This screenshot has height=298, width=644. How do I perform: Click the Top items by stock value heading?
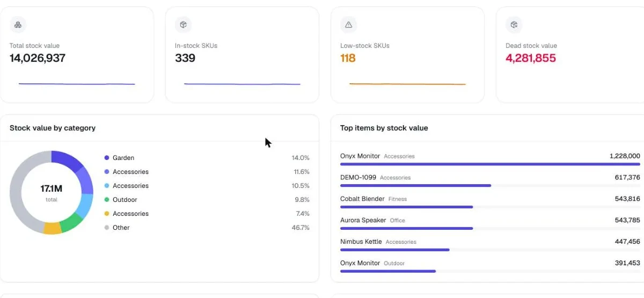click(384, 128)
